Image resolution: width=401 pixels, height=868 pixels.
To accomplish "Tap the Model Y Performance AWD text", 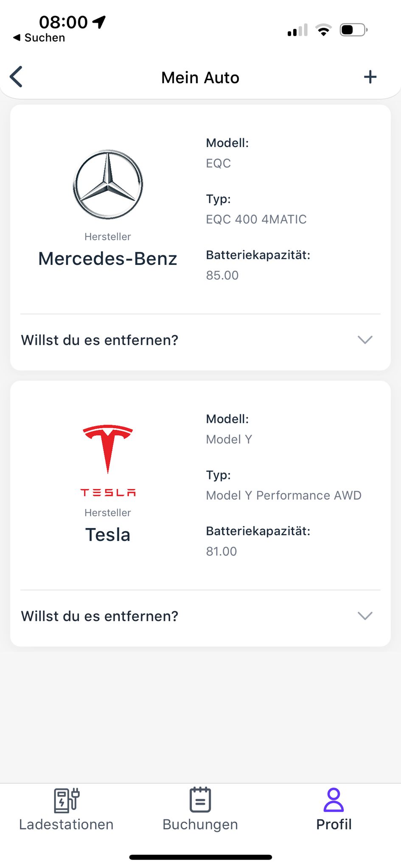I will tap(283, 495).
